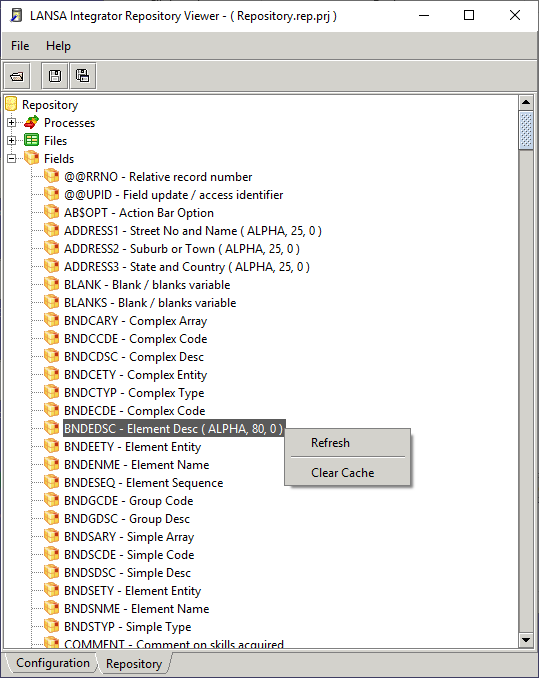Click the cube icon beside @@RRNO
The image size is (539, 678).
(x=52, y=176)
